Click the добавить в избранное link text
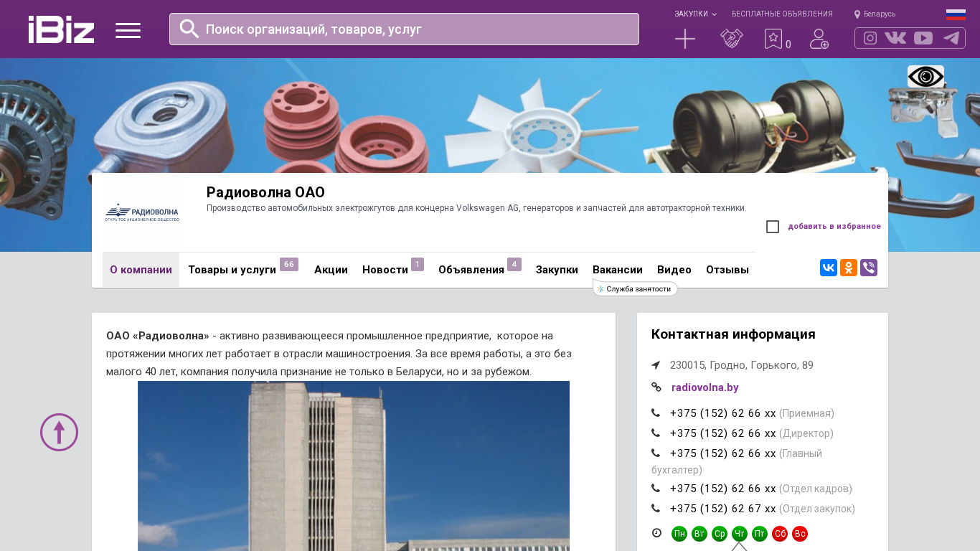The width and height of the screenshot is (980, 551). 834,227
